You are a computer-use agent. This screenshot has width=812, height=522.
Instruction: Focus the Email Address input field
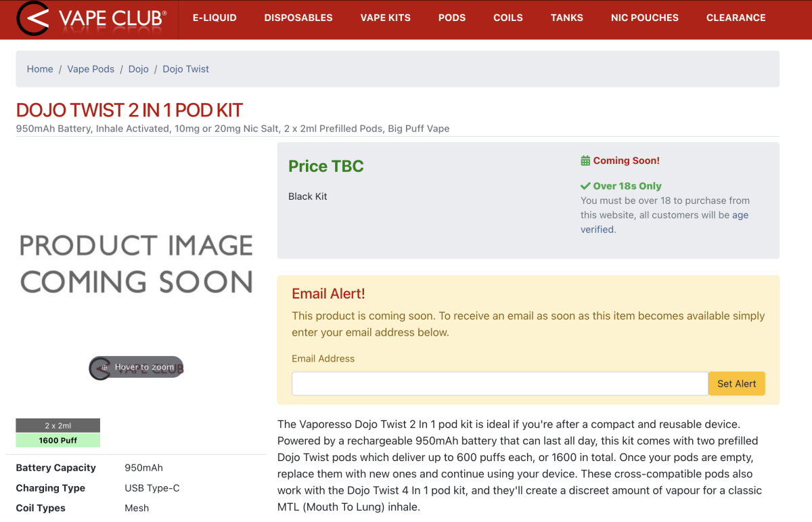click(500, 384)
